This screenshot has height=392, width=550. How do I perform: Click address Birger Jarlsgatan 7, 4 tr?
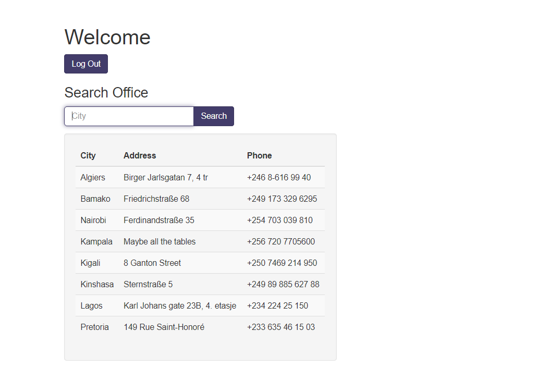coord(166,178)
